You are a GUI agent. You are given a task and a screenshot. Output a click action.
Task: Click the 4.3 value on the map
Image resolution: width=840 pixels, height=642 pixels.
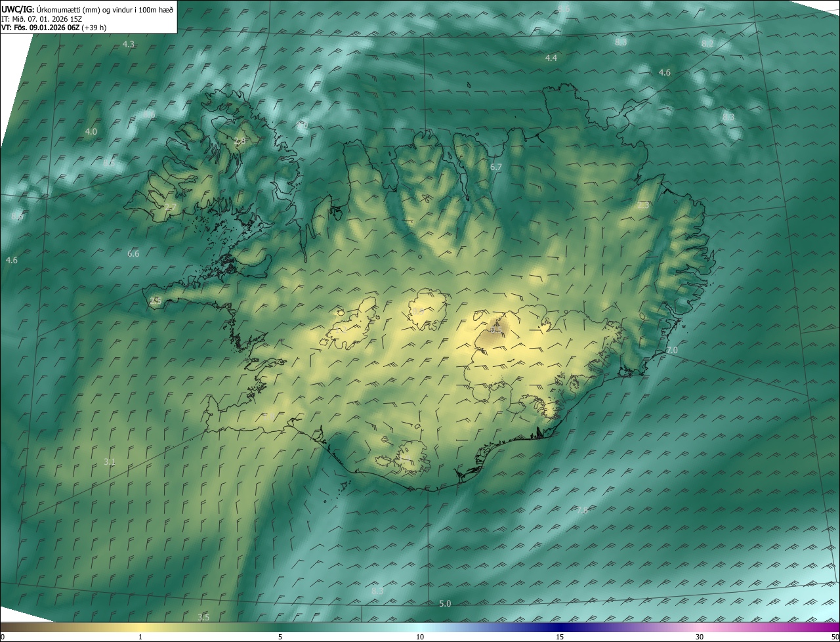pyautogui.click(x=129, y=45)
